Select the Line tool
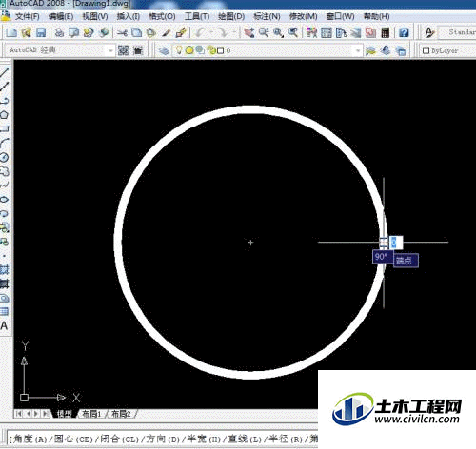Image resolution: width=476 pixels, height=449 pixels. tap(4, 72)
